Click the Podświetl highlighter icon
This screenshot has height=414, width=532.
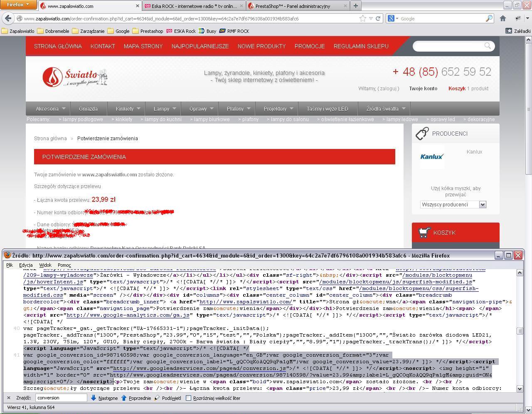[x=157, y=398]
